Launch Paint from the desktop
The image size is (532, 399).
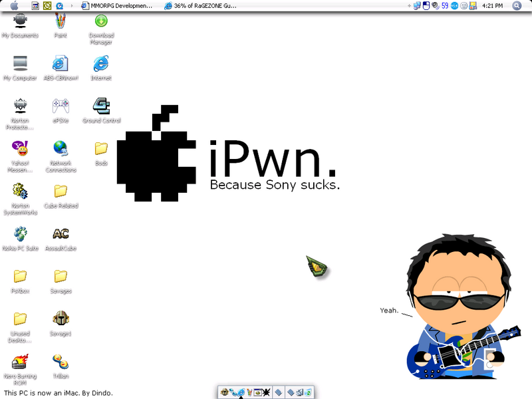click(61, 25)
